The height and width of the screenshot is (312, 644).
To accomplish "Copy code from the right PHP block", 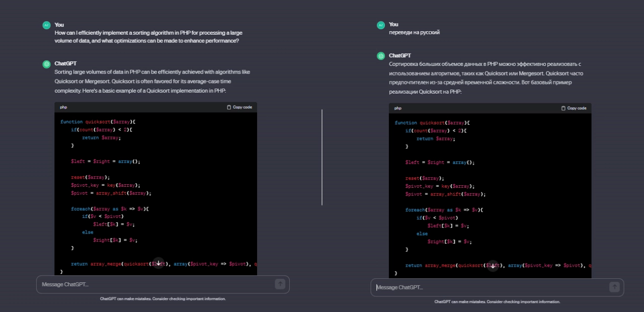I will [x=574, y=108].
